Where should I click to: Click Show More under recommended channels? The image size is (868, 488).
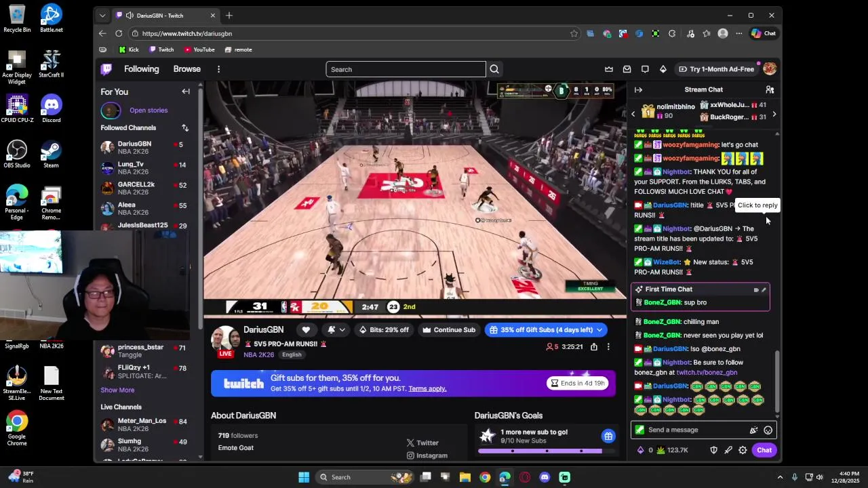117,390
